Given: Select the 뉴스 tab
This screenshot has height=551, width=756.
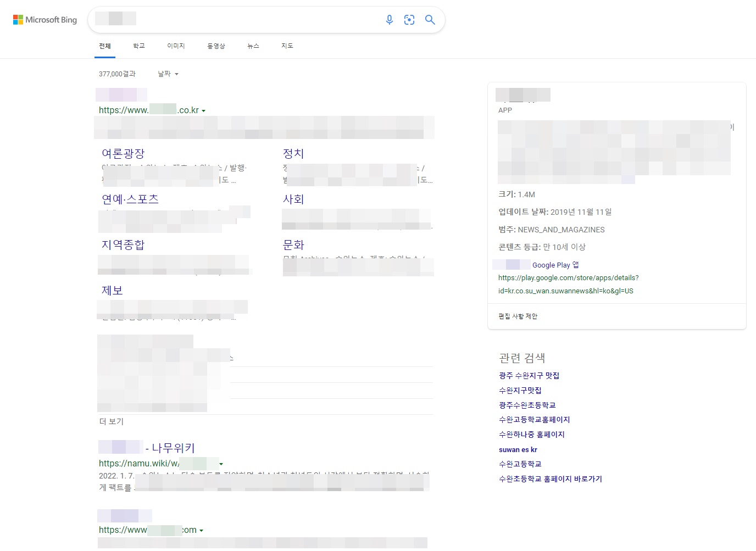Looking at the screenshot, I should 253,46.
